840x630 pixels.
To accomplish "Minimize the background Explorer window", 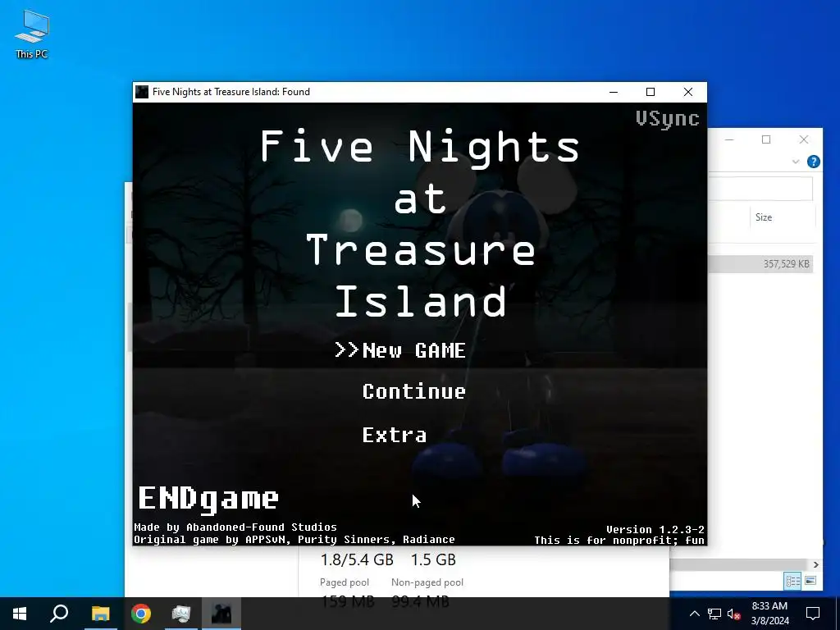I will pyautogui.click(x=729, y=139).
